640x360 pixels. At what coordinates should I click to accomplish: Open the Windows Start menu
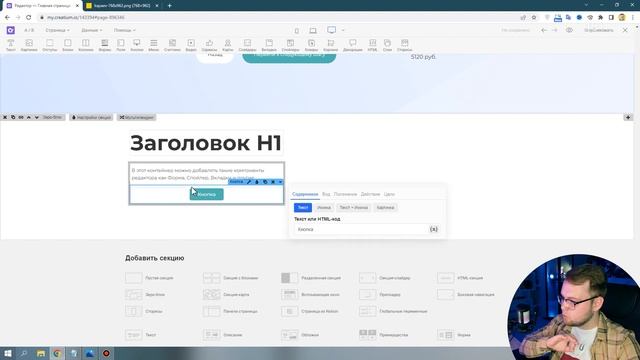pos(7,353)
